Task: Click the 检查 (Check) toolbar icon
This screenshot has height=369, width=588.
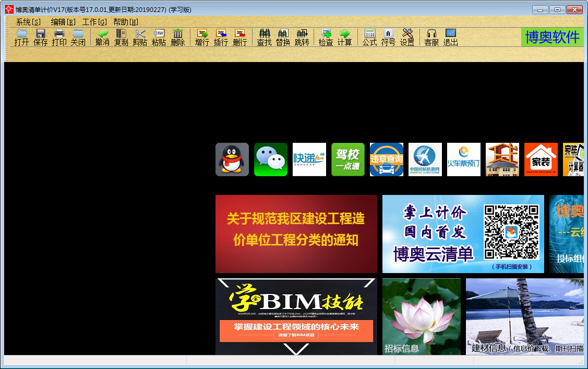Action: click(x=326, y=38)
